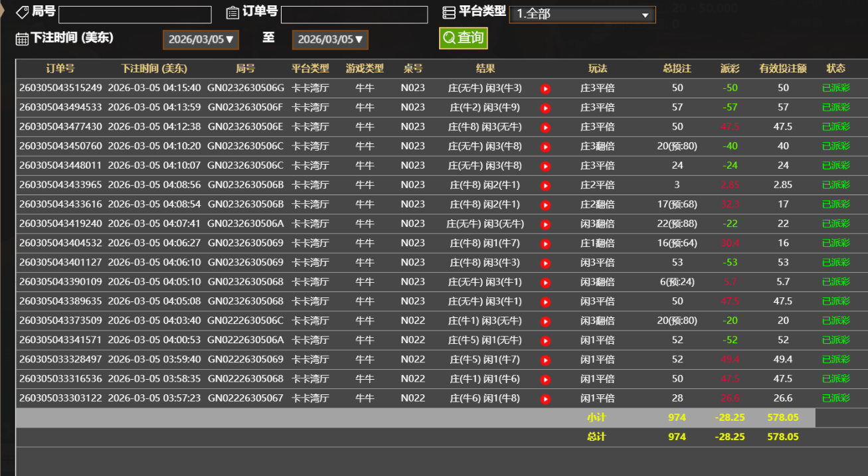
Task: Play replay video for order 260305043494533
Action: 545,108
